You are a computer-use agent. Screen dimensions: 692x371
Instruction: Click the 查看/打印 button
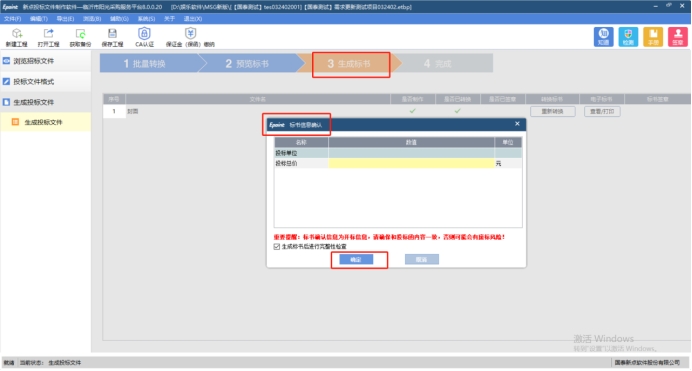coord(602,111)
